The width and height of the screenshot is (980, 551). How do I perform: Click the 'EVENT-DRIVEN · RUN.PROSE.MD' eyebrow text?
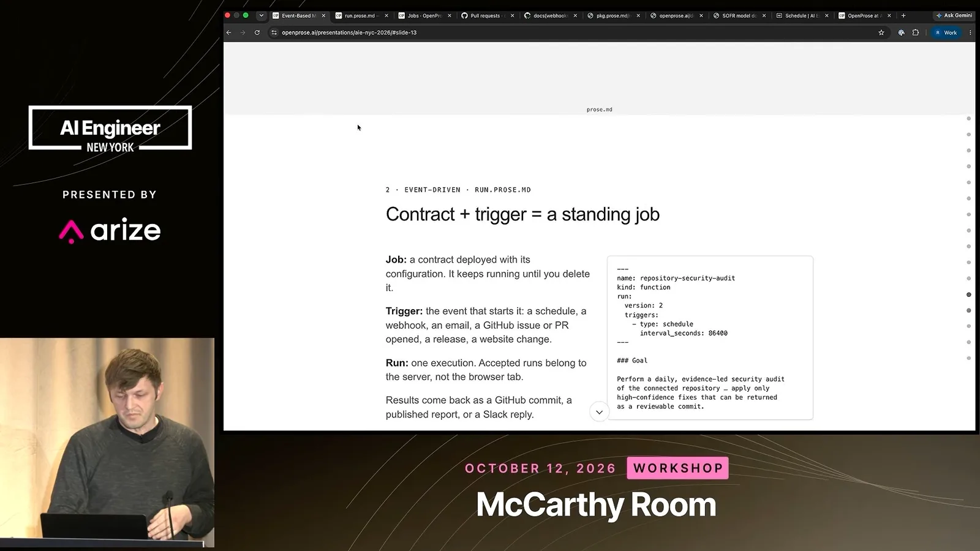(467, 190)
